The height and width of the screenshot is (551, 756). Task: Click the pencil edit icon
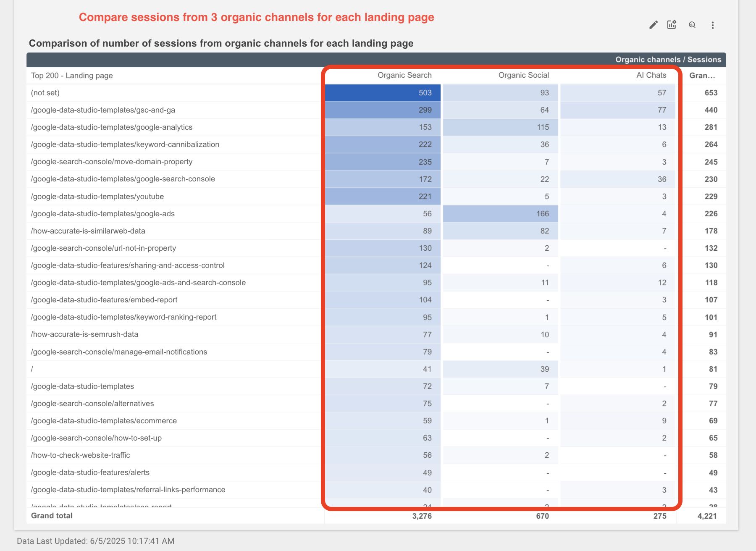coord(653,25)
